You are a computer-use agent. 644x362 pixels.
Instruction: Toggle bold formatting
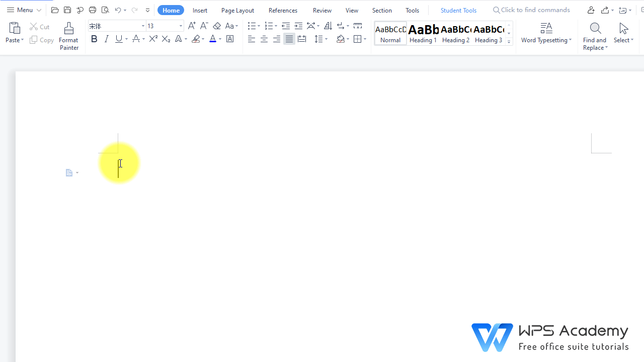pos(94,39)
